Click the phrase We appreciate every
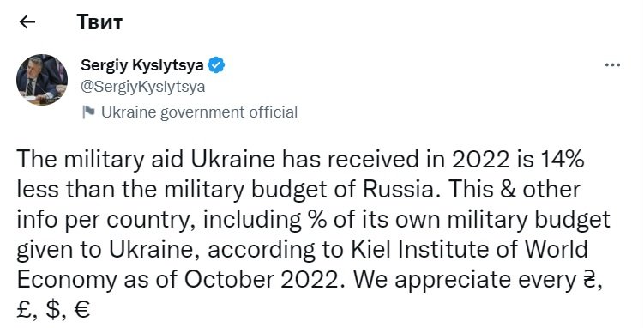The height and width of the screenshot is (328, 644). click(x=464, y=280)
